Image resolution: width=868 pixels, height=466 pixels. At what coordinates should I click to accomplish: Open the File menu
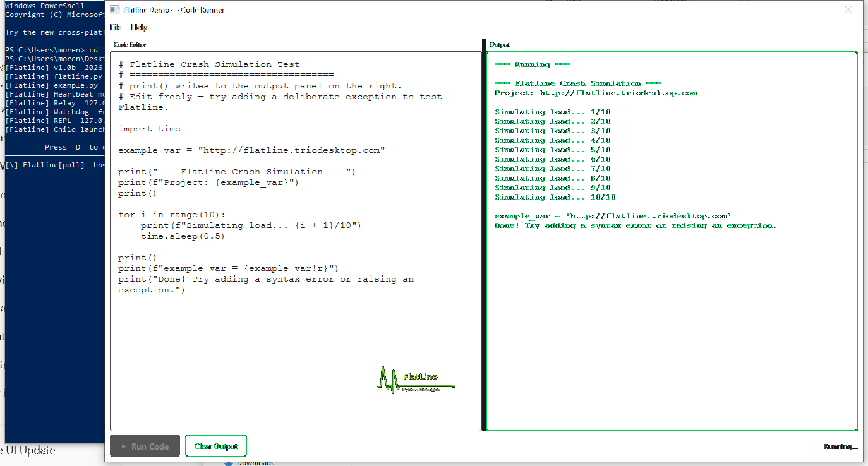(115, 27)
